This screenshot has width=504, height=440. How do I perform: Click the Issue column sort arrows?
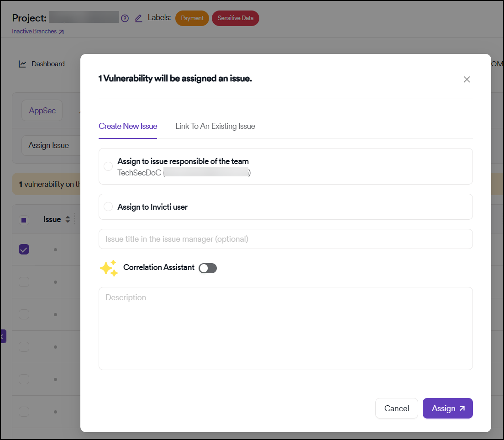click(x=68, y=220)
